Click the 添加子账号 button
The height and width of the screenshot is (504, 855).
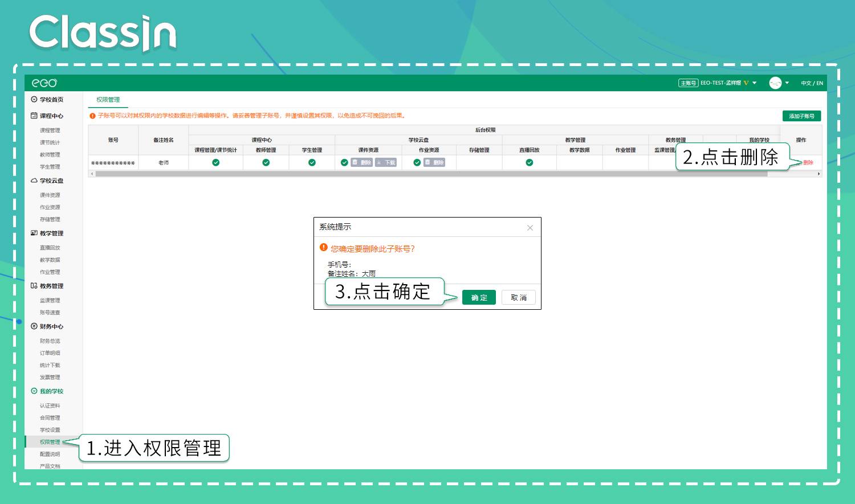[x=801, y=116]
